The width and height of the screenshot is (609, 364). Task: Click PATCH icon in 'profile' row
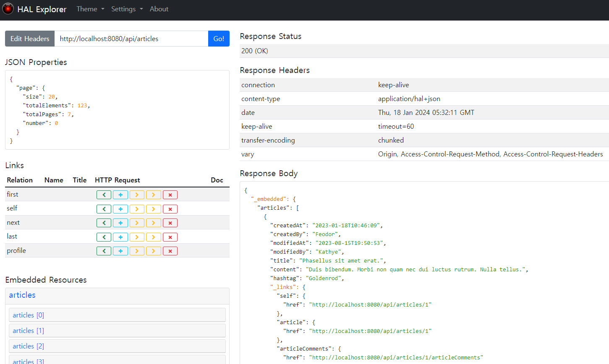[x=154, y=251]
